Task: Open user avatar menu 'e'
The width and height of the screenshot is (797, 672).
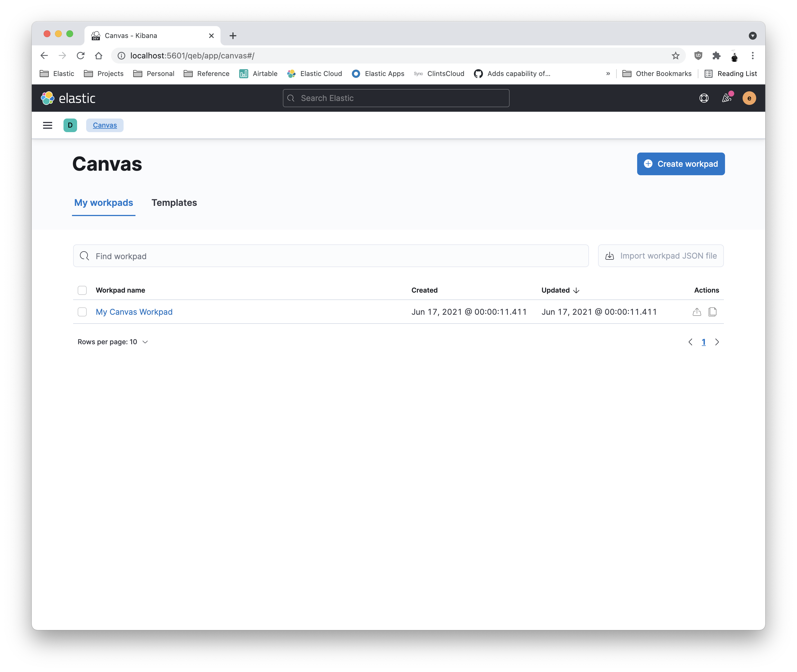Action: (749, 98)
